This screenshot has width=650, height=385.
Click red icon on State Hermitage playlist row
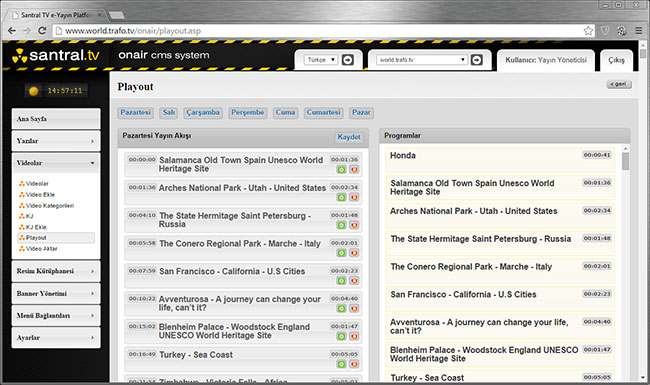click(354, 225)
